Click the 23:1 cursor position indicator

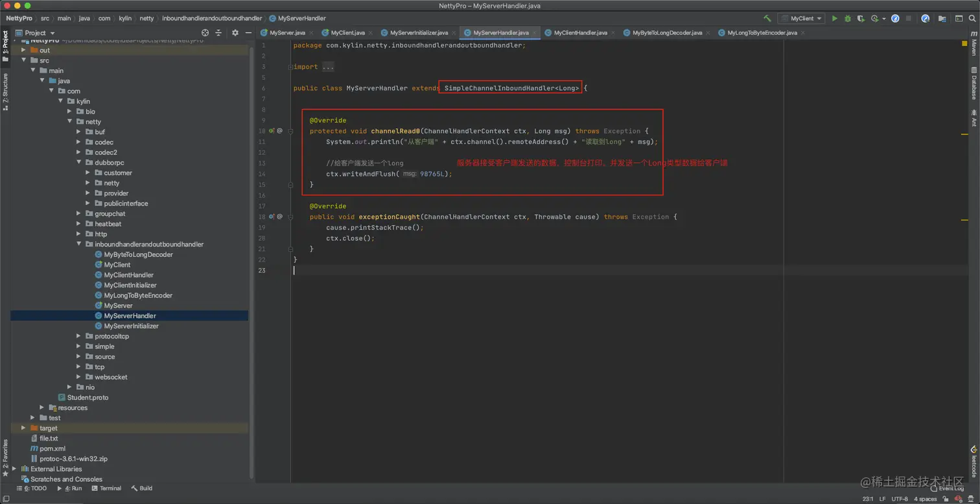(x=868, y=499)
